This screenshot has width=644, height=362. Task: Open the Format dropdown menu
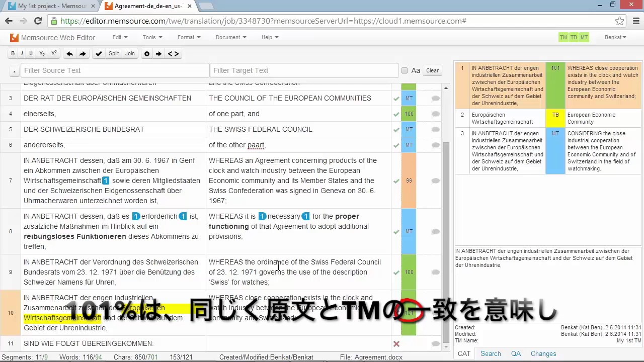pyautogui.click(x=189, y=38)
